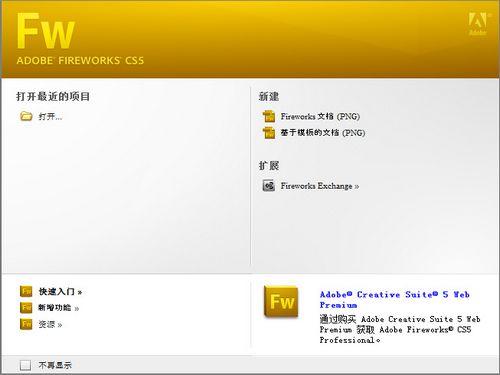Click the Fw icon beside 资源

point(26,324)
